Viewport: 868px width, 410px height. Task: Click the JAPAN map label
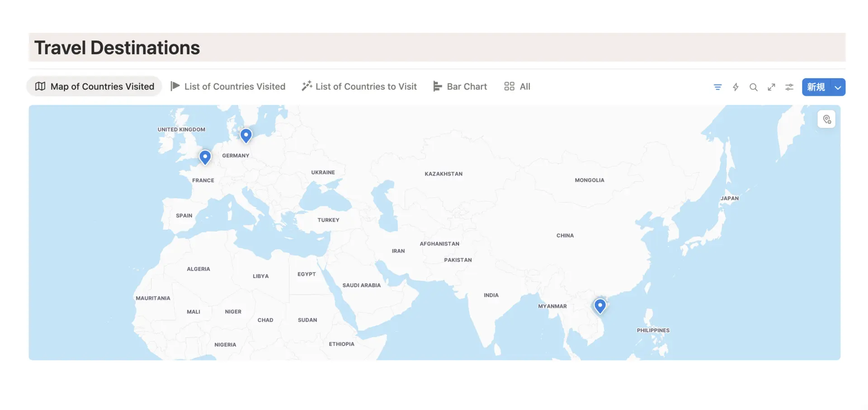point(730,198)
